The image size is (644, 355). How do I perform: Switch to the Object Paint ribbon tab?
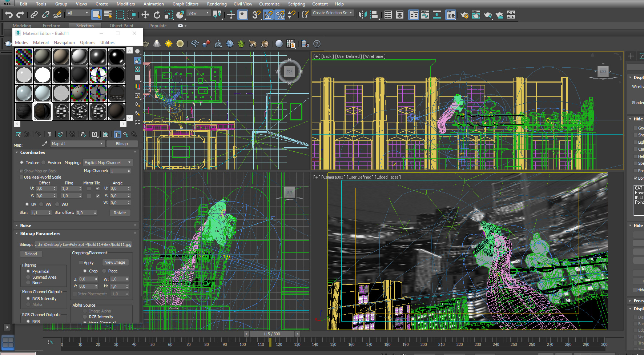coord(121,26)
